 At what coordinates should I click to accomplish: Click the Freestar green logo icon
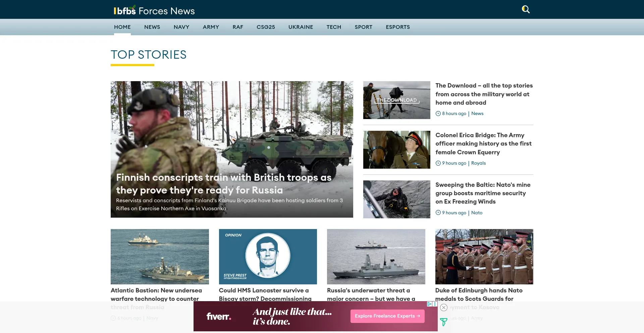(443, 322)
